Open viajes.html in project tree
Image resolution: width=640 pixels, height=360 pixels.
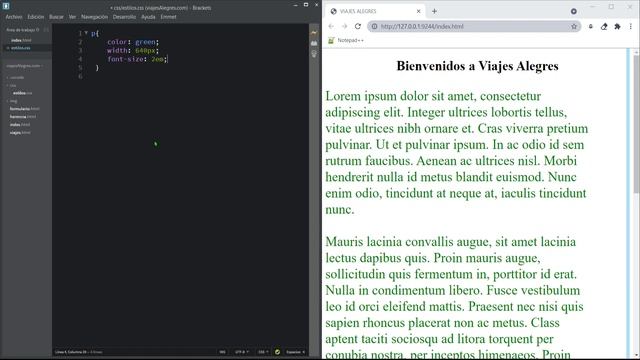[20, 133]
